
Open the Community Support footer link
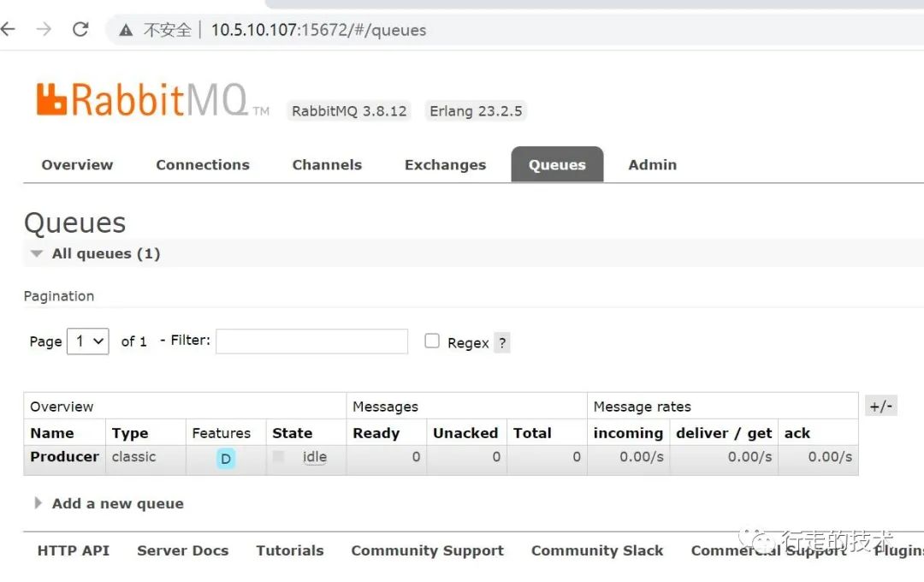click(x=427, y=550)
